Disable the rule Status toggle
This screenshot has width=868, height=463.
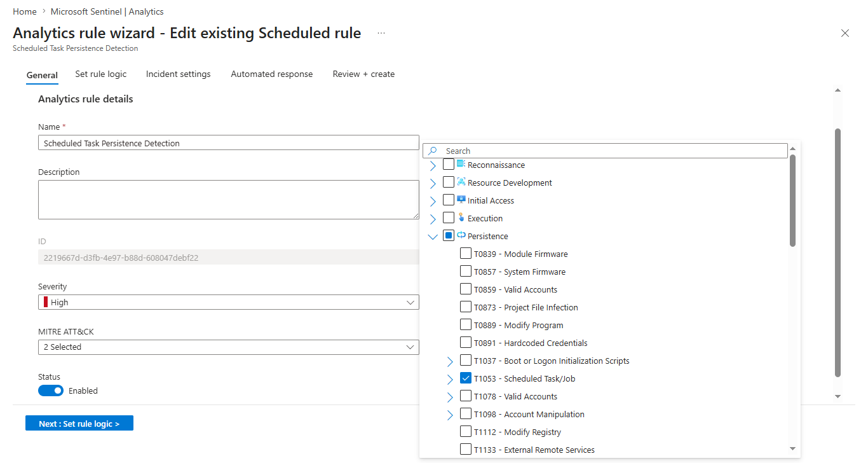click(51, 390)
